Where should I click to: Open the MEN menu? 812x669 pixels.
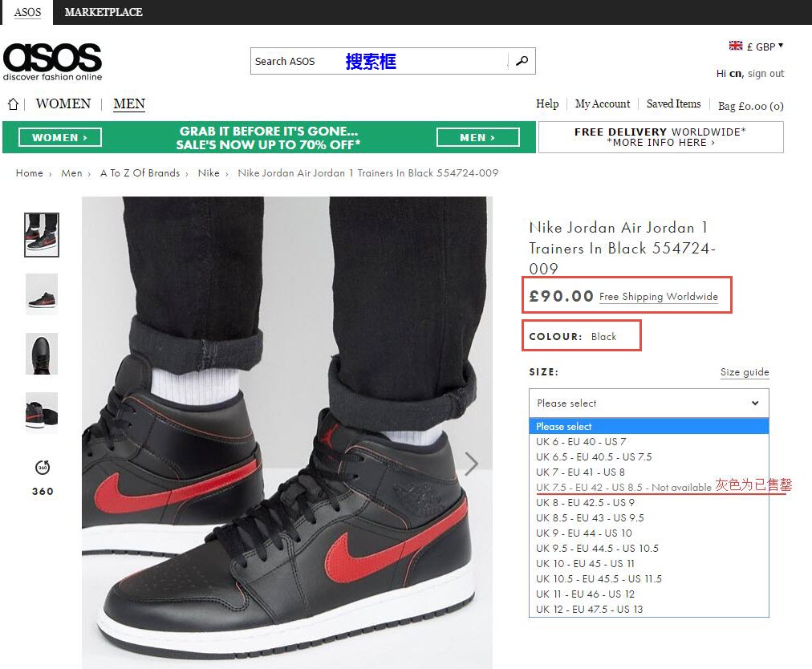129,103
